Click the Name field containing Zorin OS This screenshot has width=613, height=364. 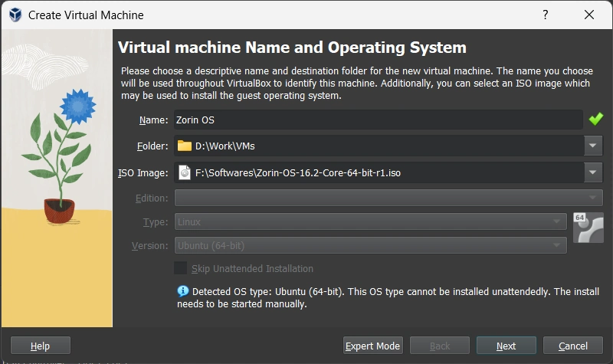[x=378, y=120]
